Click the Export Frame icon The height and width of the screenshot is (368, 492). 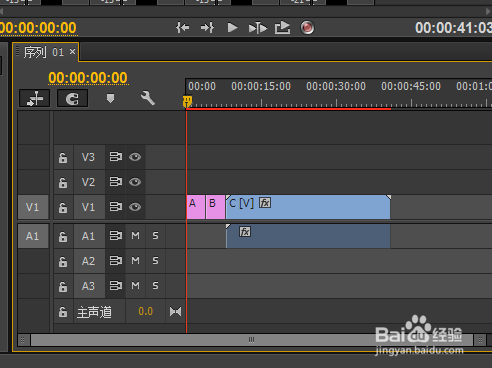[x=282, y=28]
